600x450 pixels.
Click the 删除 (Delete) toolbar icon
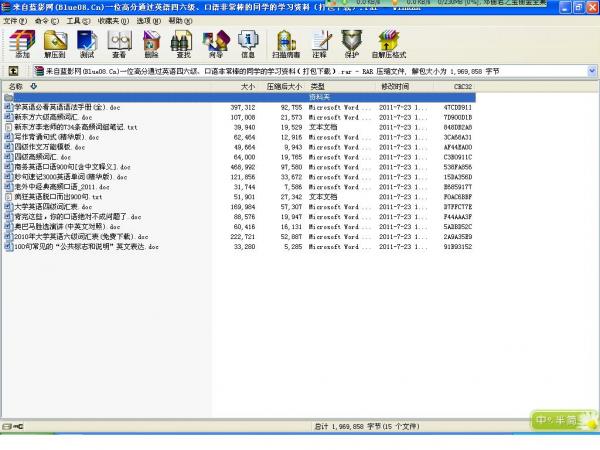[152, 44]
